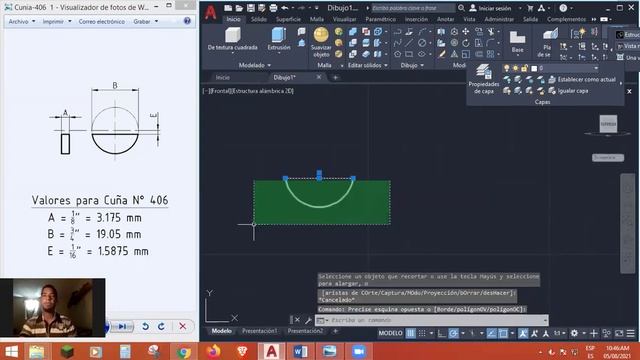640x360 pixels.
Task: Switch to the Paramétrico ribbon tab
Action: click(x=380, y=19)
